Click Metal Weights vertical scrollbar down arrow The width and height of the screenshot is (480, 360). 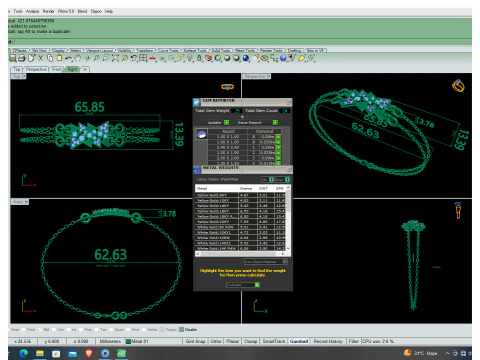coord(288,248)
